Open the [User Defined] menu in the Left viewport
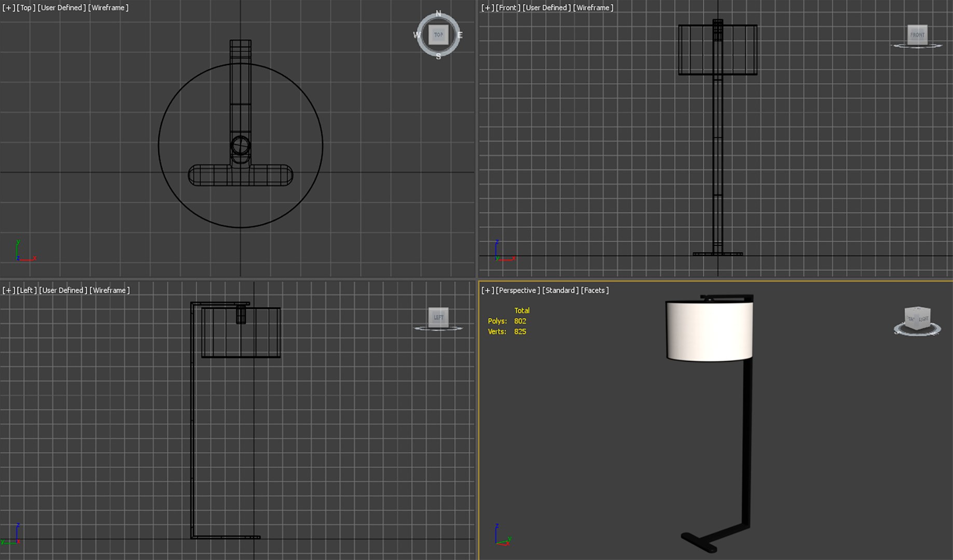953x560 pixels. (63, 290)
